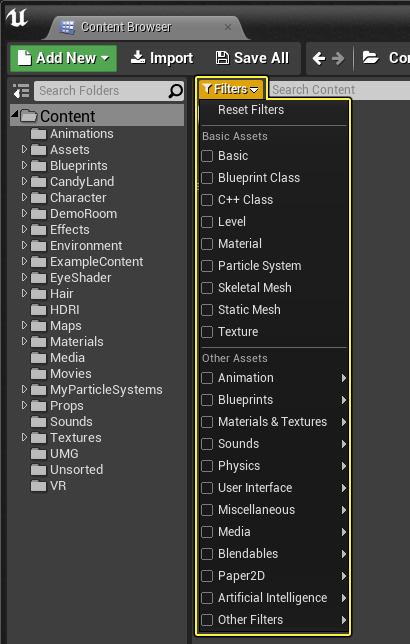Click the Unsorted folder icon

click(39, 470)
